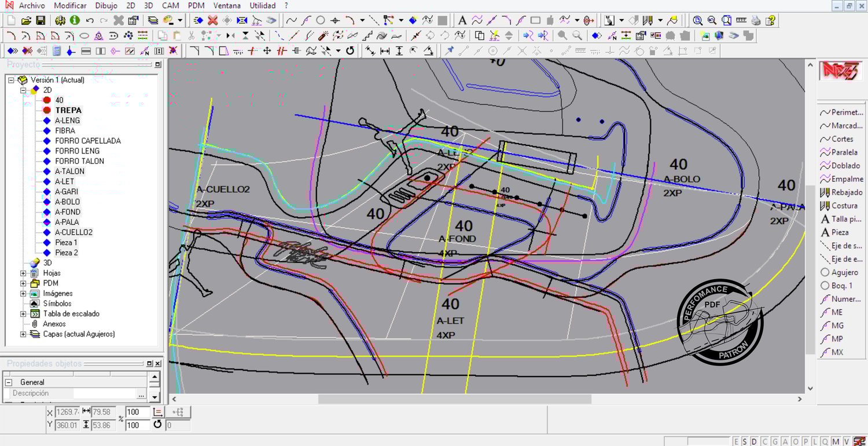Image resolution: width=868 pixels, height=446 pixels.
Task: Expand the Tabla de escalado node
Action: point(23,314)
